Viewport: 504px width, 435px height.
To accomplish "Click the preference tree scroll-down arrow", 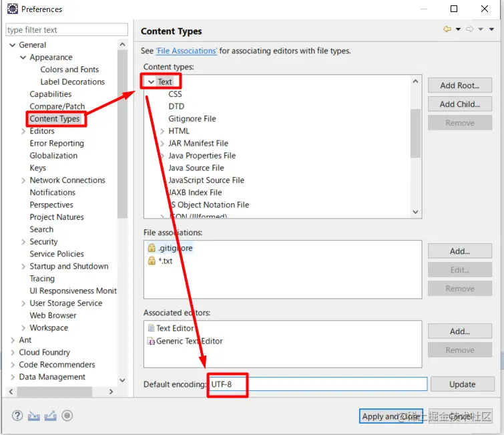I will pyautogui.click(x=122, y=380).
